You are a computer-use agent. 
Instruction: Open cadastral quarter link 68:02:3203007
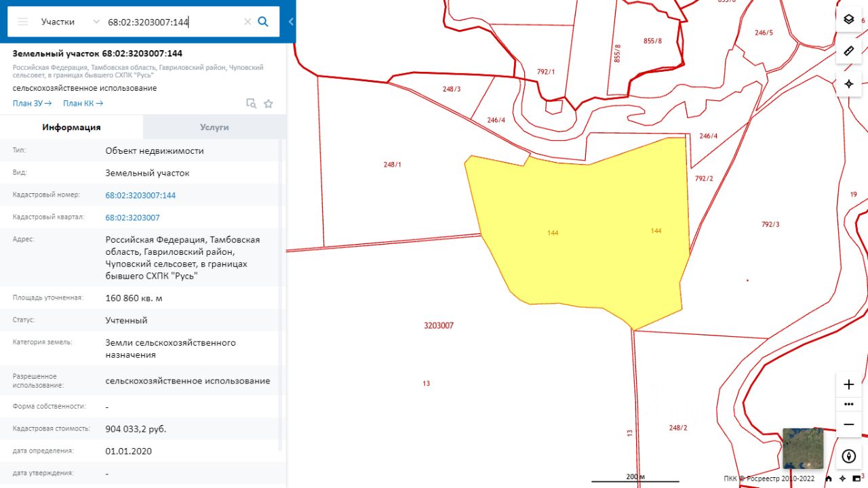132,218
